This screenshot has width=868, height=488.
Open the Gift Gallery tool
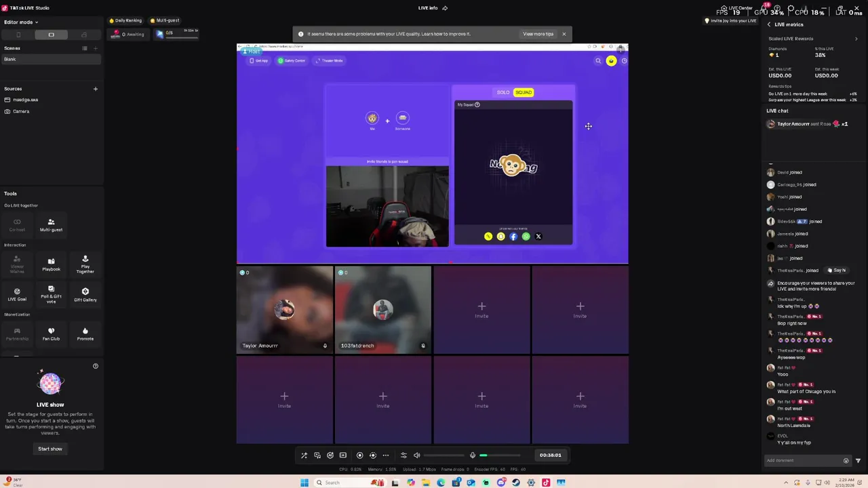(x=85, y=294)
